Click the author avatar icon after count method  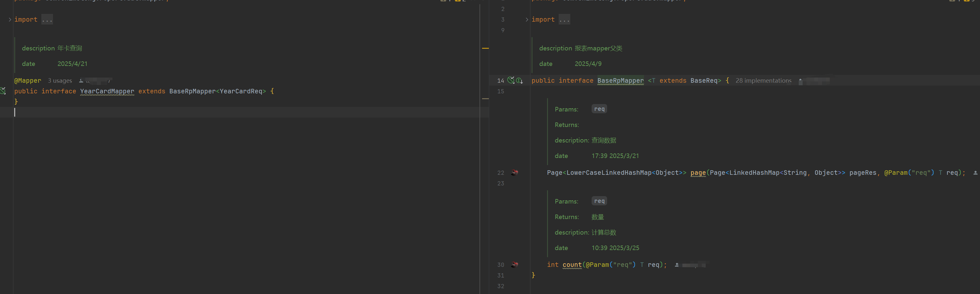(x=678, y=265)
